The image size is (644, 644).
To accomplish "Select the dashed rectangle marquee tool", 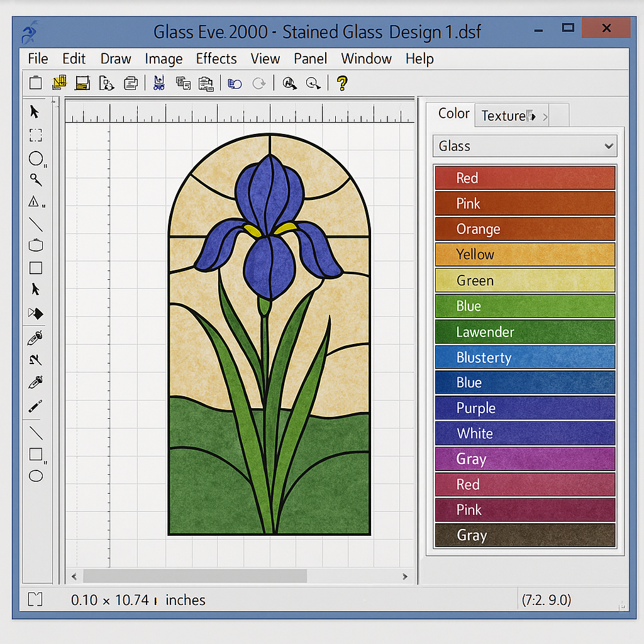I will [x=36, y=135].
